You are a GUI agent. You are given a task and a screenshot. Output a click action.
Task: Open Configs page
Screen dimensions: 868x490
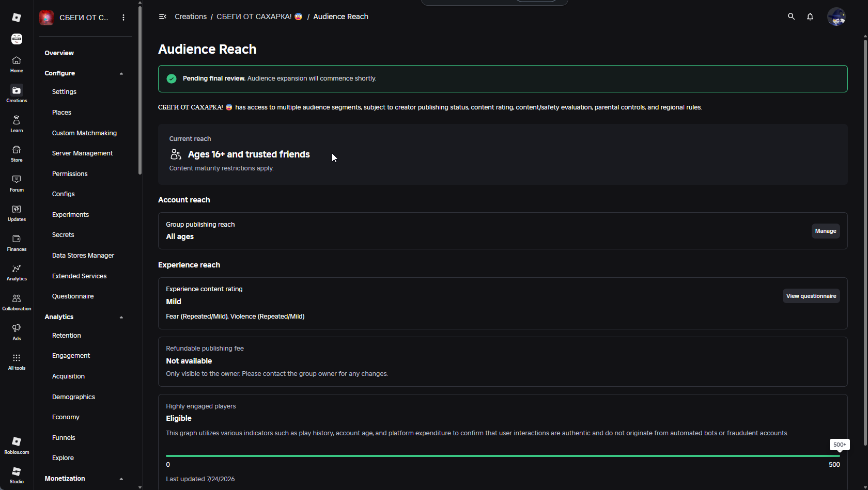64,194
